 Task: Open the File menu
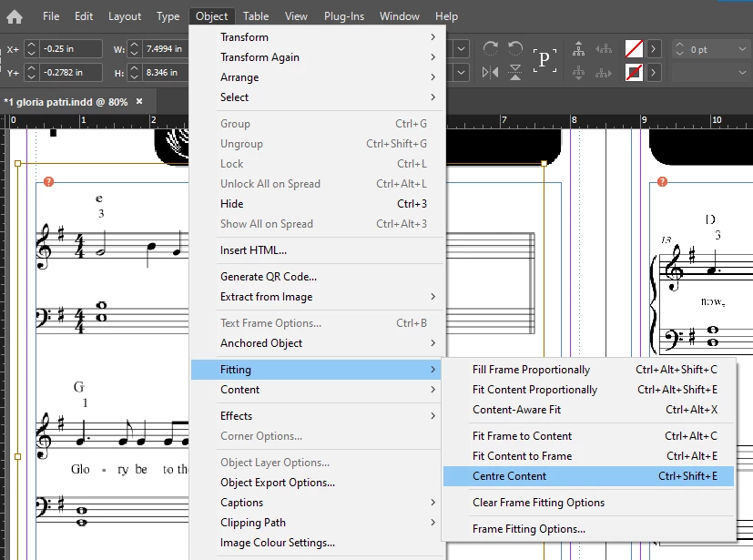(51, 16)
